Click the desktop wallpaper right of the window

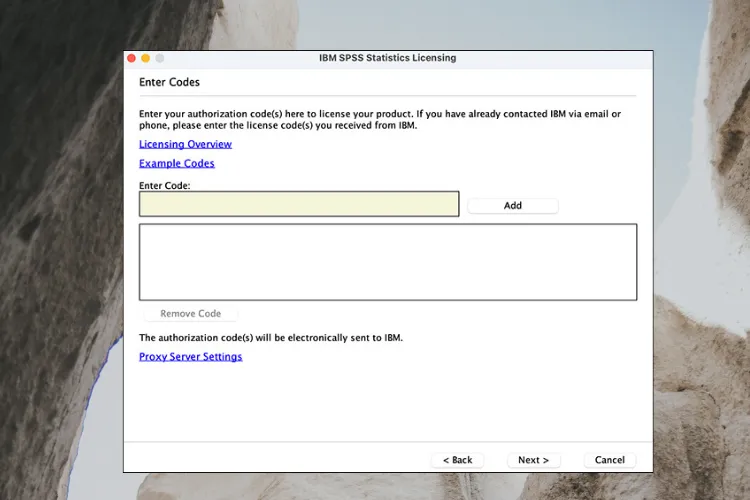700,250
